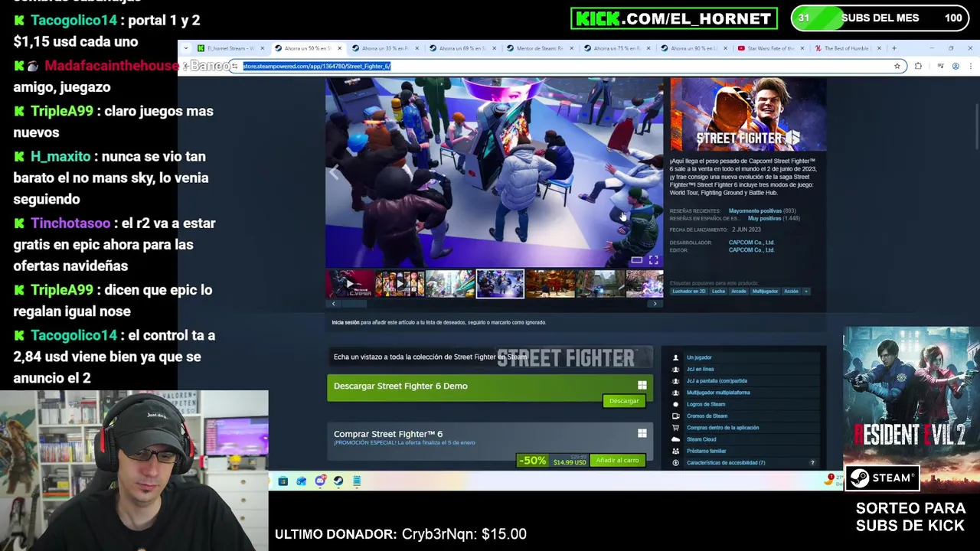The image size is (980, 551).
Task: Open Outlook mail icon in the taskbar
Action: coord(301,481)
